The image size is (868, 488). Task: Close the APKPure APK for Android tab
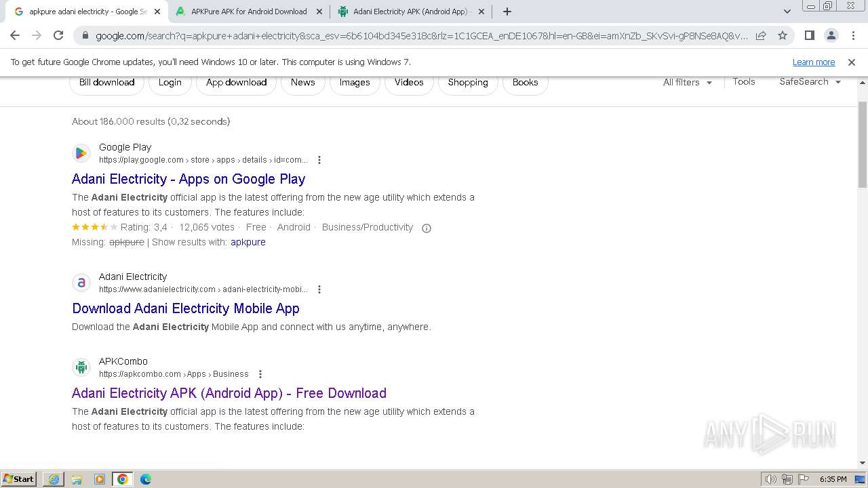[319, 12]
